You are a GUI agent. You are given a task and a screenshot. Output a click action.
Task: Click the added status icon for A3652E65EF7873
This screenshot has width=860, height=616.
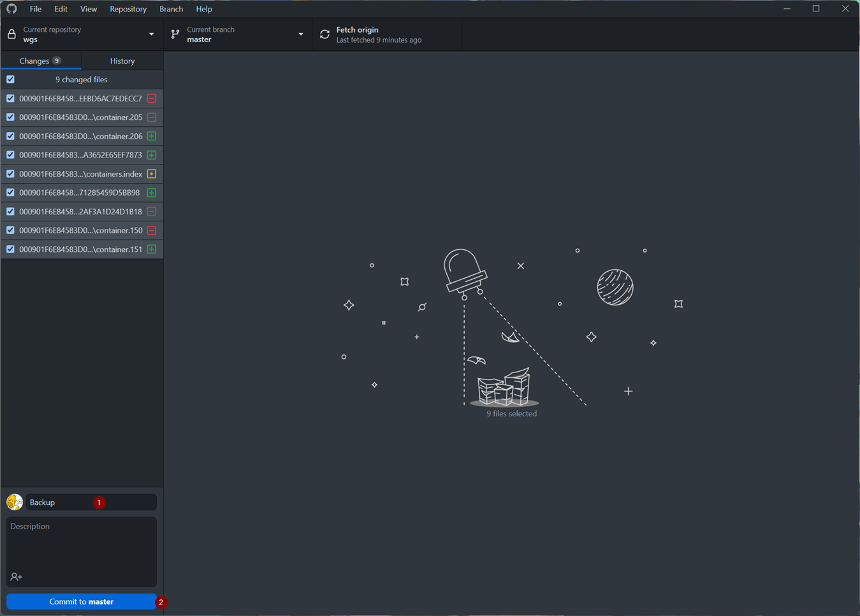[152, 155]
